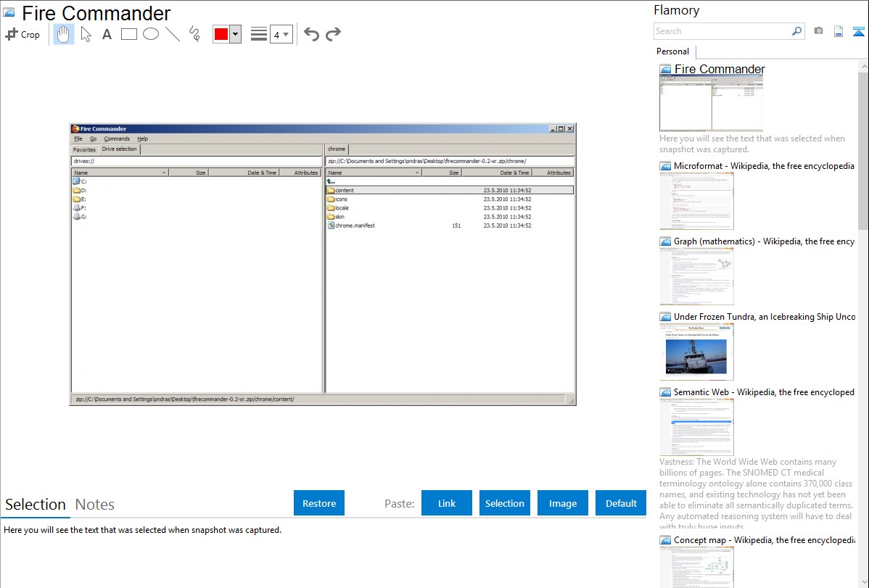Select the chrome.manifest file
Screen dimensions: 869x588
pos(351,225)
